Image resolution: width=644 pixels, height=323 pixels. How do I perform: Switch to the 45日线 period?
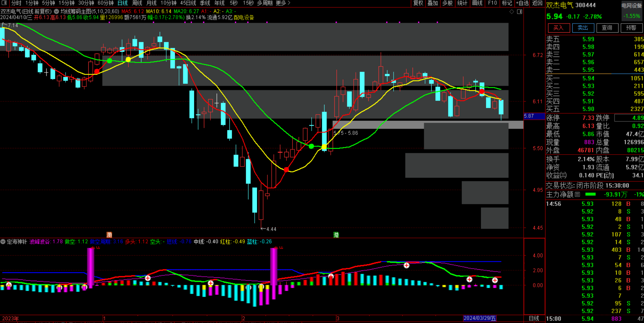pos(188,3)
